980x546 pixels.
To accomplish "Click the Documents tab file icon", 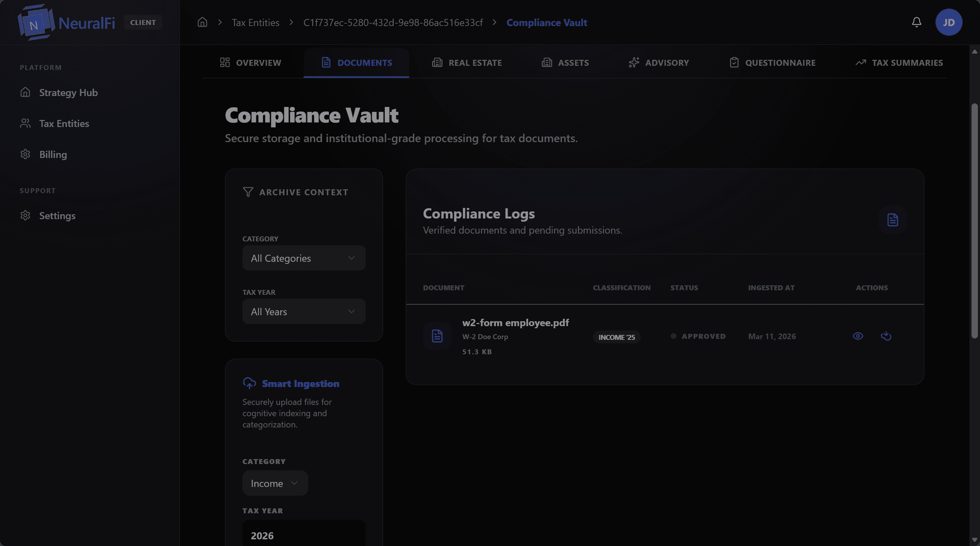I will click(x=326, y=62).
